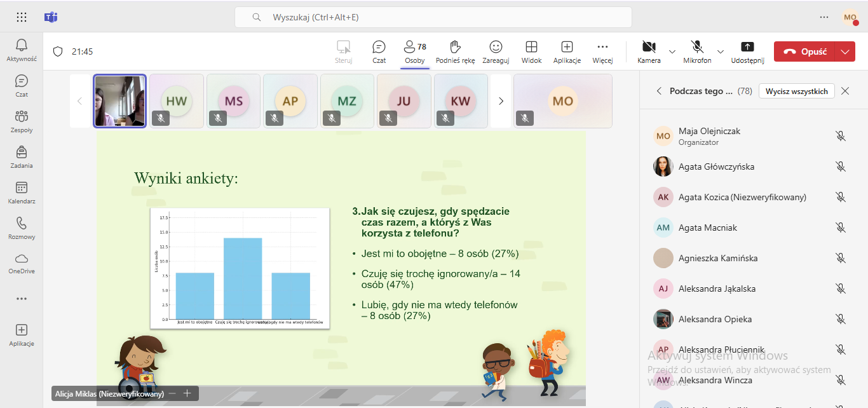Screen dimensions: 868x408
Task: Toggle microphone for Agata Macniak
Action: click(x=841, y=228)
